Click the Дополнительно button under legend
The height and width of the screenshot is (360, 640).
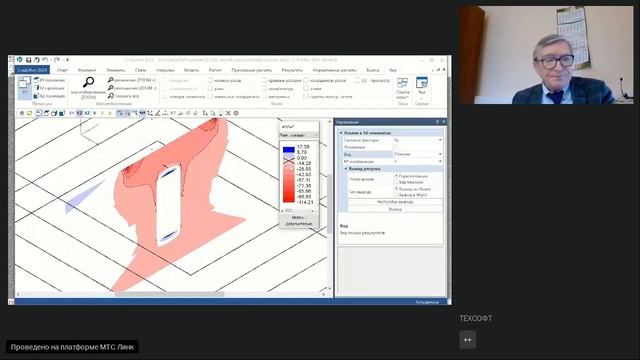coord(298,224)
